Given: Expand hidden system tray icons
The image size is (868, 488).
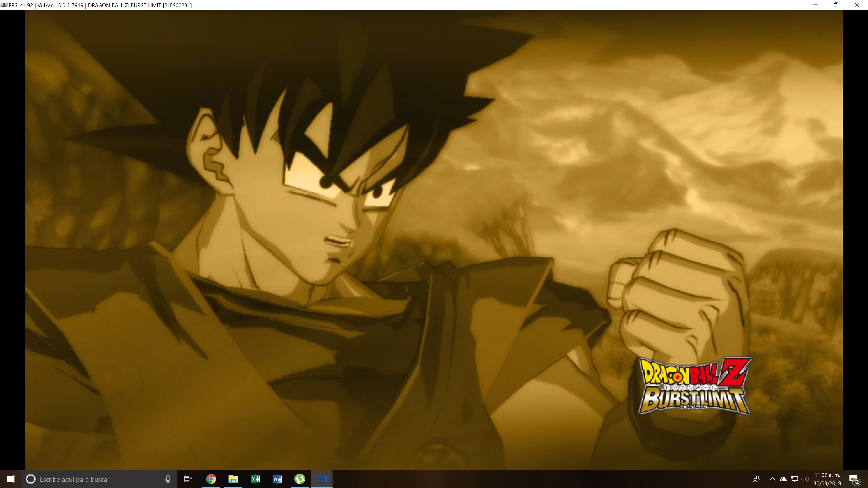Looking at the screenshot, I should [x=772, y=479].
